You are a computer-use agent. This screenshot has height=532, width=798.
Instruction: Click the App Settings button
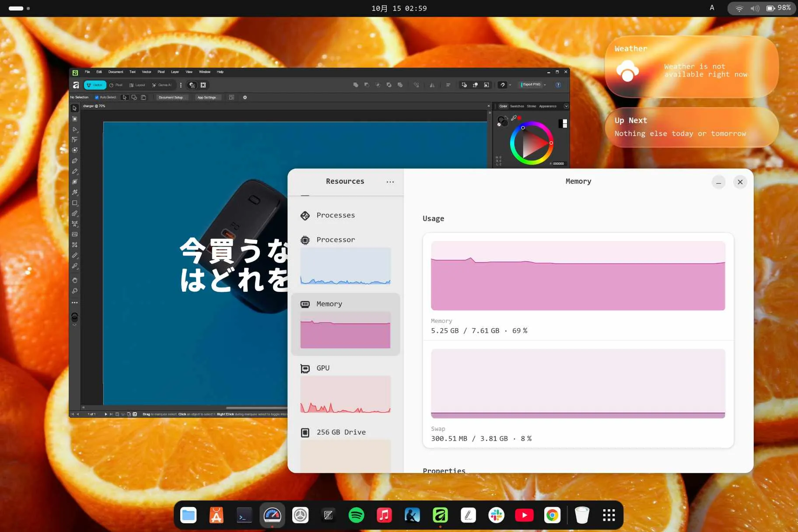click(x=206, y=98)
